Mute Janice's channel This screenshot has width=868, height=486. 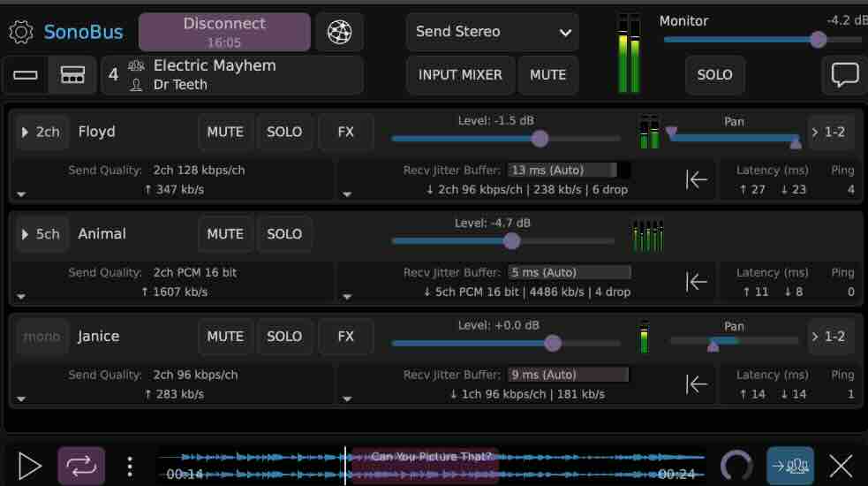pyautogui.click(x=225, y=337)
